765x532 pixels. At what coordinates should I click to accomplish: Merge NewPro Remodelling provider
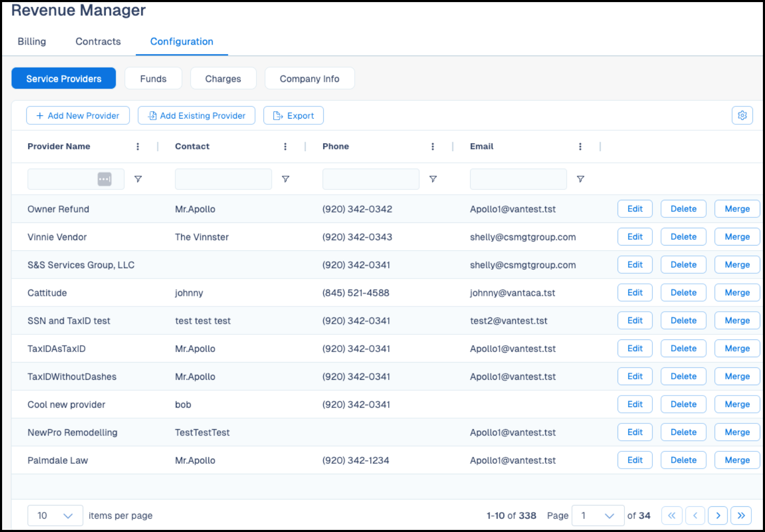point(737,432)
